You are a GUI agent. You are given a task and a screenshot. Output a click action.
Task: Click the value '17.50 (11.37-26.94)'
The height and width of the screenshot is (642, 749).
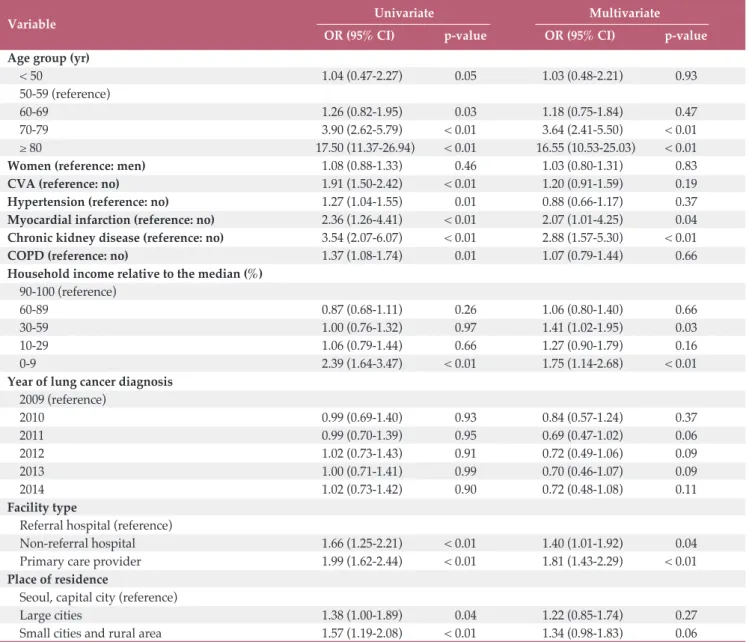(365, 148)
